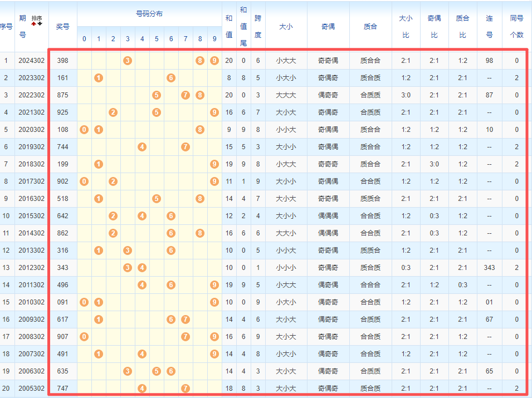Viewport: 532px width, 398px height.
Task: Click 质合比 value 0:3 in row 2011302
Action: pyautogui.click(x=463, y=285)
